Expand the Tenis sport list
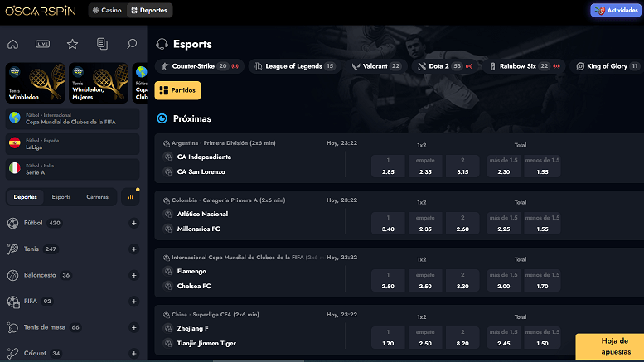The image size is (644, 362). [133, 249]
